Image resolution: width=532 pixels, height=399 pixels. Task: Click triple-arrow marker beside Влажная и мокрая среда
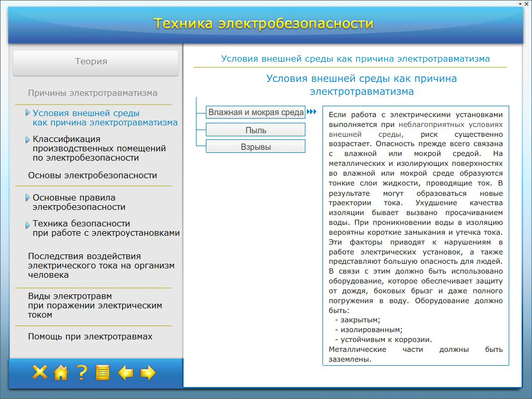(x=312, y=112)
